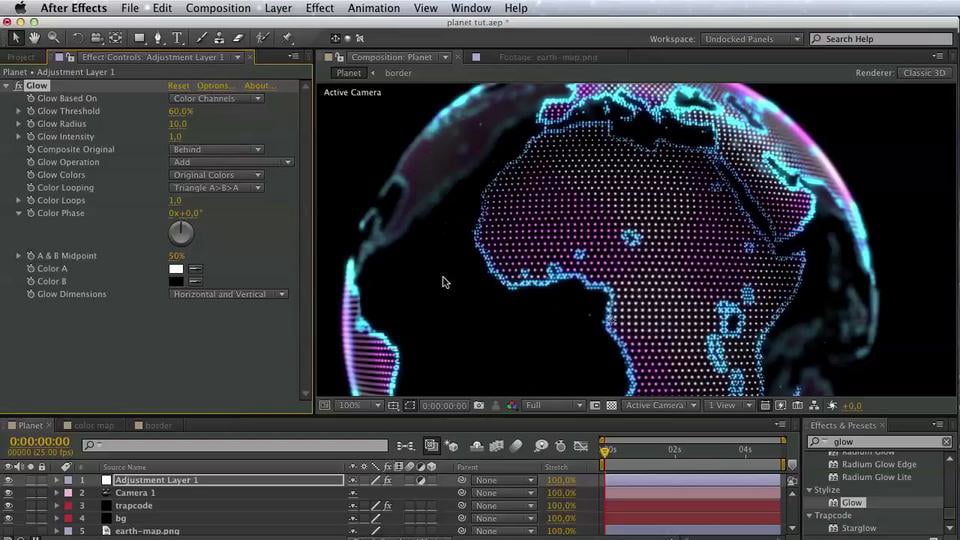Viewport: 960px width, 540px height.
Task: Hide the bg layer
Action: (8, 519)
